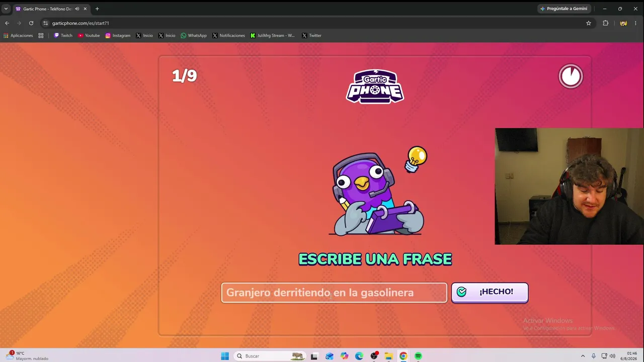Go back to the previous page
The width and height of the screenshot is (644, 362).
pos(7,23)
